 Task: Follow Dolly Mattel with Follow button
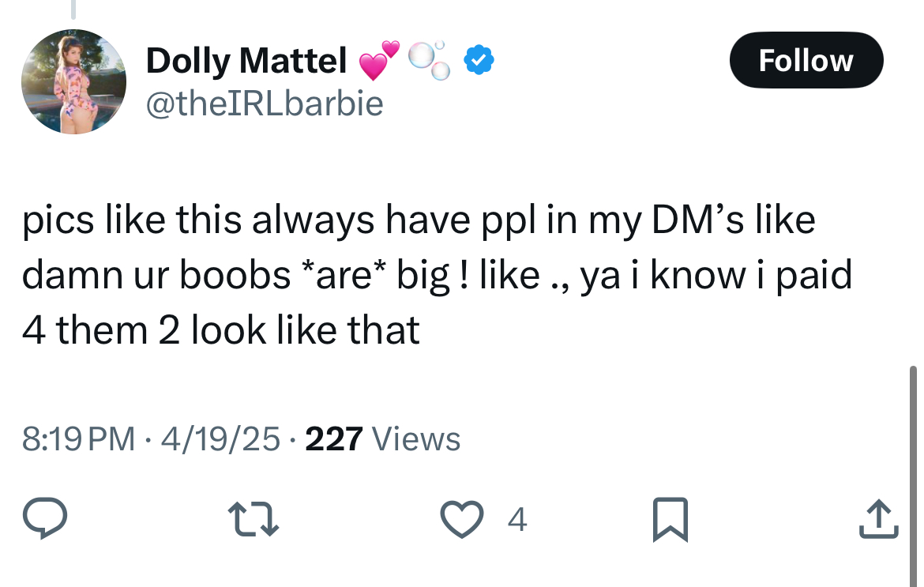click(x=806, y=60)
